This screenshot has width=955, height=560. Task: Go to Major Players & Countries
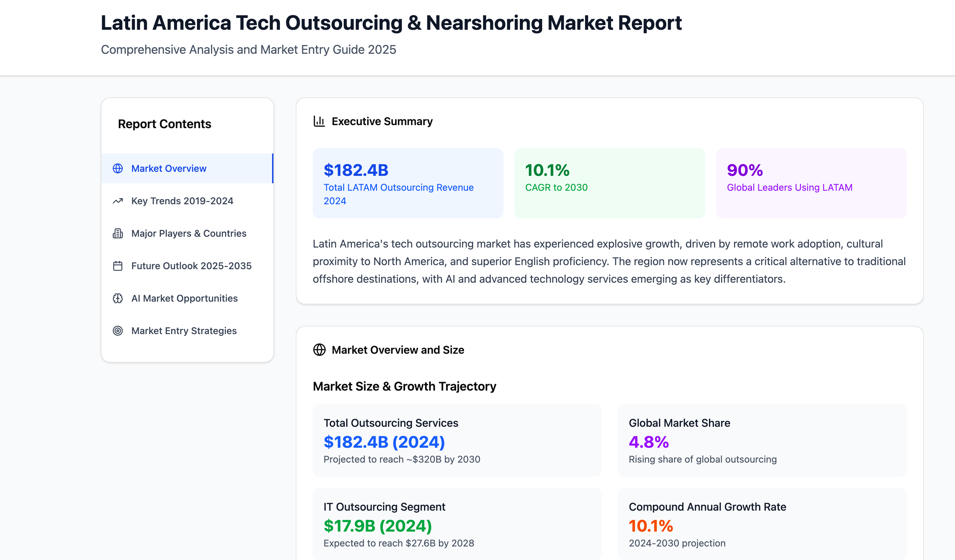[187, 234]
